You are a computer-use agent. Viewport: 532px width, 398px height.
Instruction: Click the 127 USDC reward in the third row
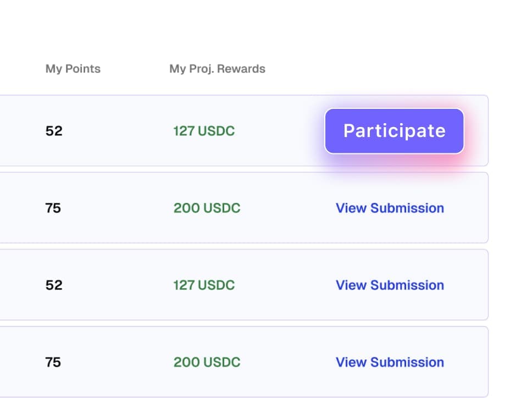(204, 285)
